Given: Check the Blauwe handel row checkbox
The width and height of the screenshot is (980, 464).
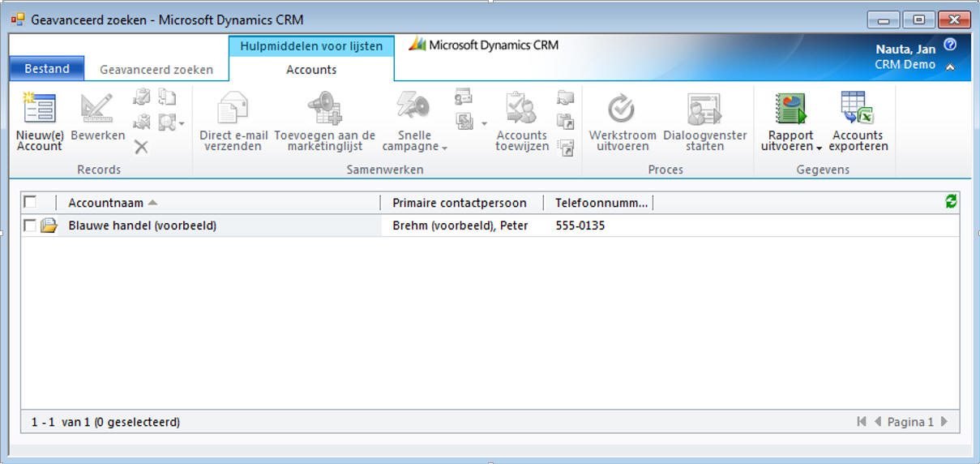Looking at the screenshot, I should [x=30, y=226].
